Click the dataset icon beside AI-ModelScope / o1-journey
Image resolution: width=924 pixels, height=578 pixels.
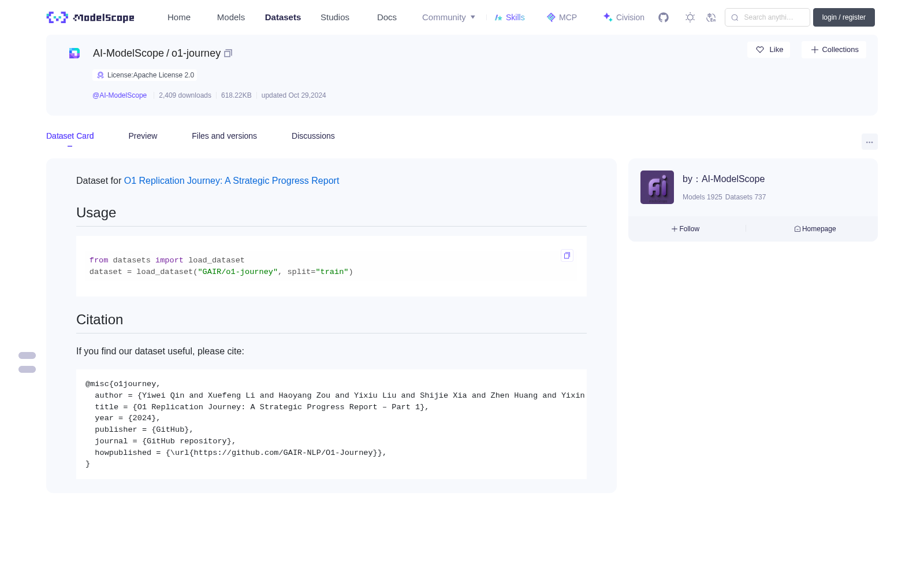click(x=74, y=53)
